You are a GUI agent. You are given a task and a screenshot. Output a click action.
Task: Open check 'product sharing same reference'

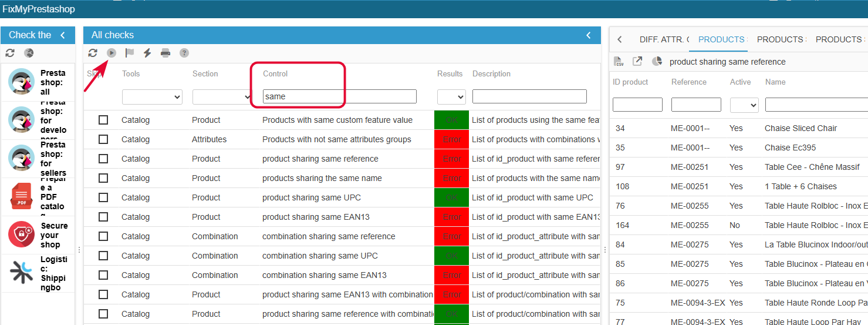pyautogui.click(x=320, y=159)
